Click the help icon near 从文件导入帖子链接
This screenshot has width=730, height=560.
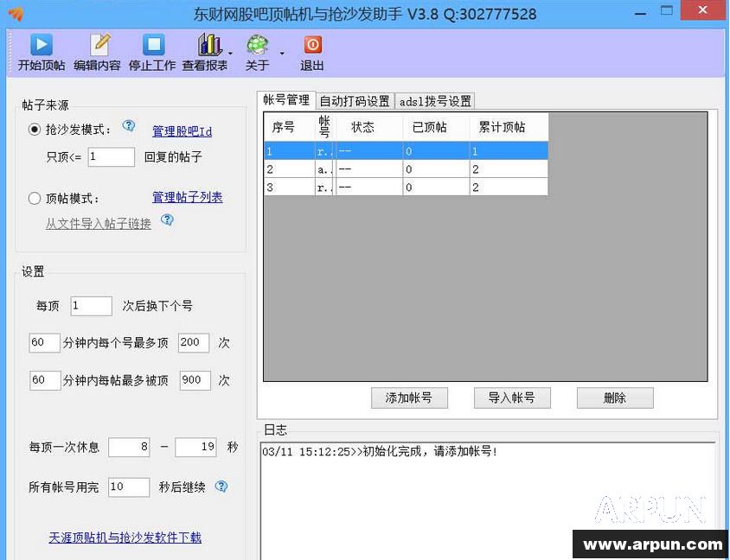click(x=167, y=220)
